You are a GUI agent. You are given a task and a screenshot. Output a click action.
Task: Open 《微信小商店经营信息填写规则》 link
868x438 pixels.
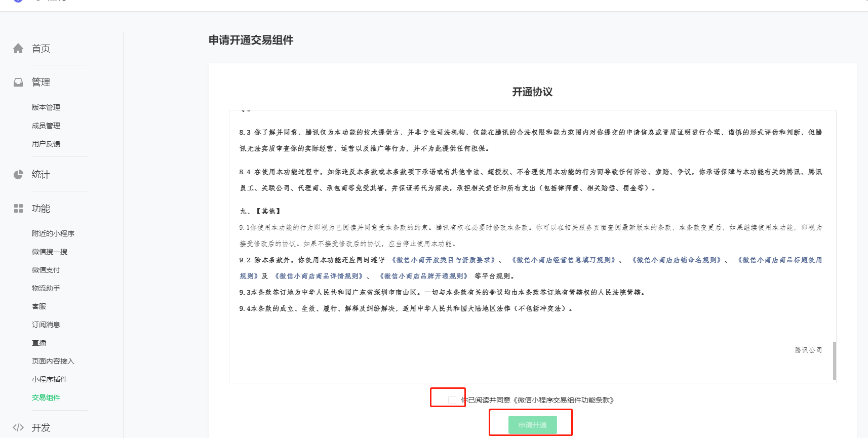coord(564,260)
